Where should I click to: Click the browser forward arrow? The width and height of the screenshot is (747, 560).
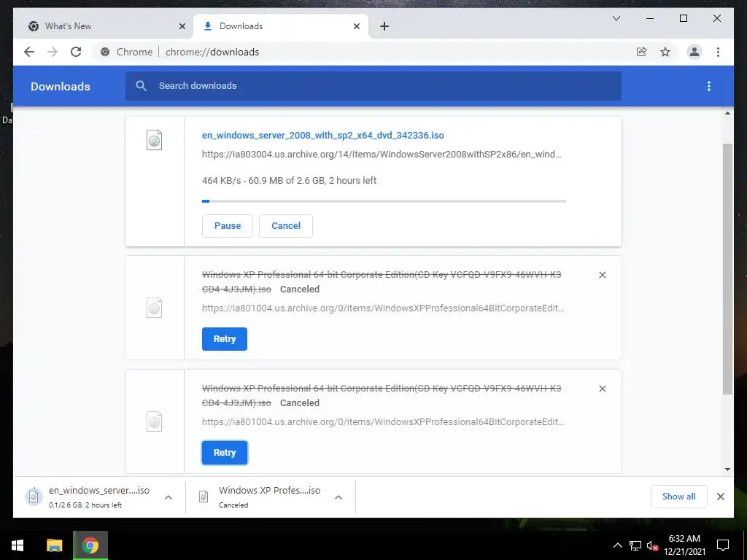(53, 52)
